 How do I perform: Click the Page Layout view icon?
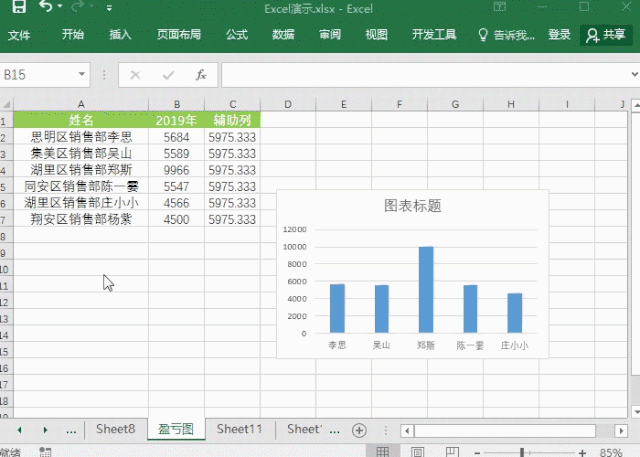tap(417, 451)
